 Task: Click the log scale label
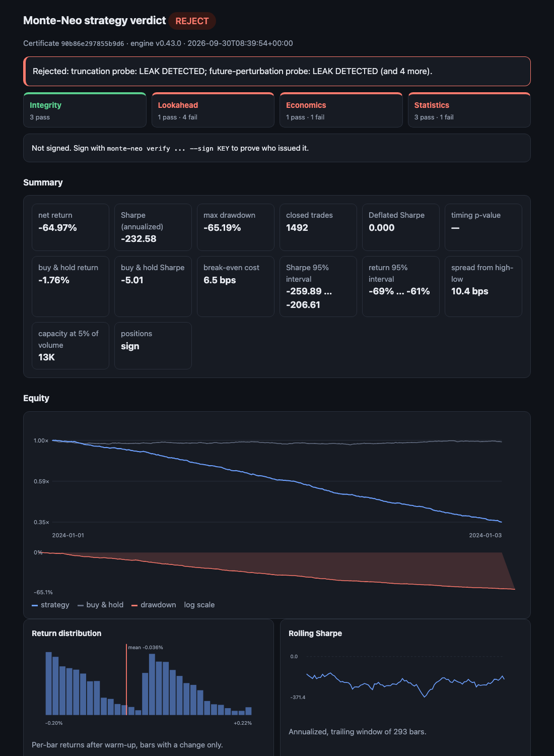pyautogui.click(x=199, y=605)
